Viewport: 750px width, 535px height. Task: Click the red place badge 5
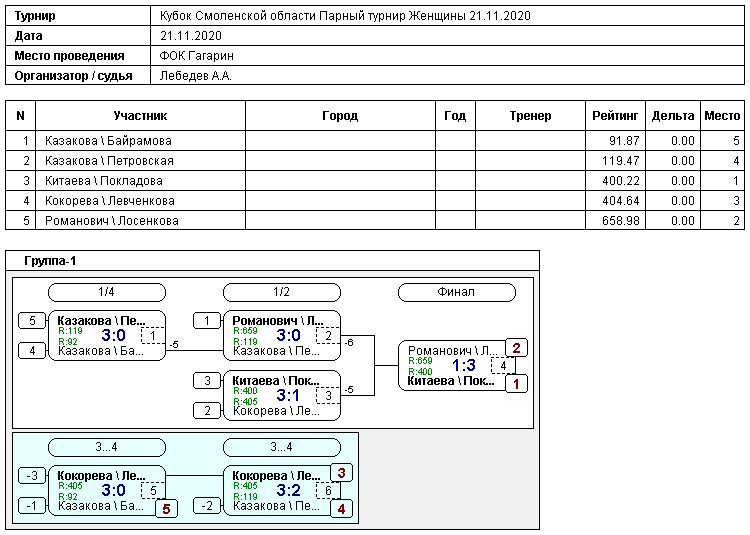[166, 509]
